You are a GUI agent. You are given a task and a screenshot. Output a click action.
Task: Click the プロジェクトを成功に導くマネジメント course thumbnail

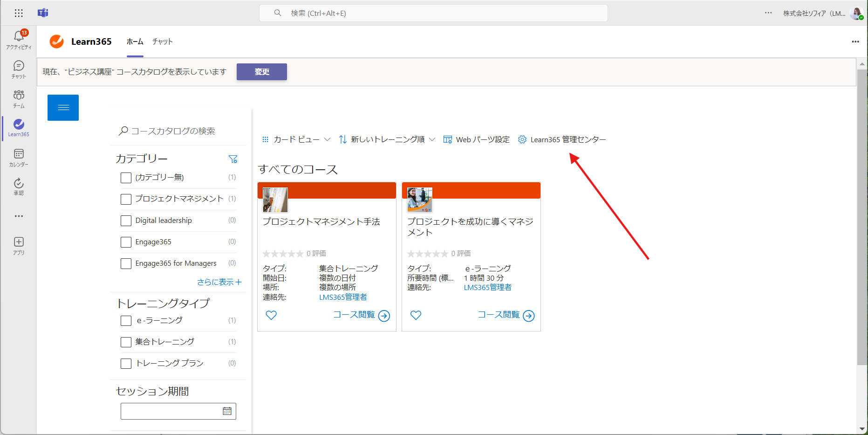[x=420, y=200]
